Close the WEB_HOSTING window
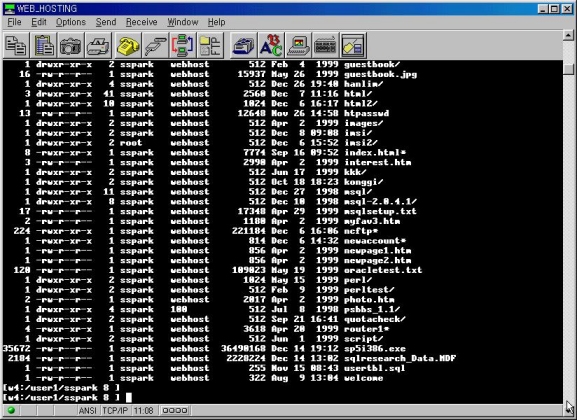The height and width of the screenshot is (420, 577). point(567,9)
